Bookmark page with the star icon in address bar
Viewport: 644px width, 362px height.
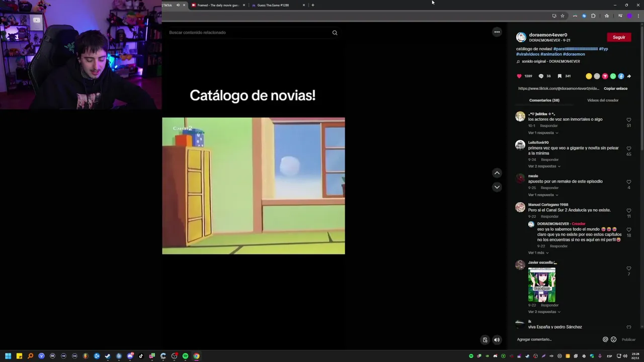pos(562,16)
